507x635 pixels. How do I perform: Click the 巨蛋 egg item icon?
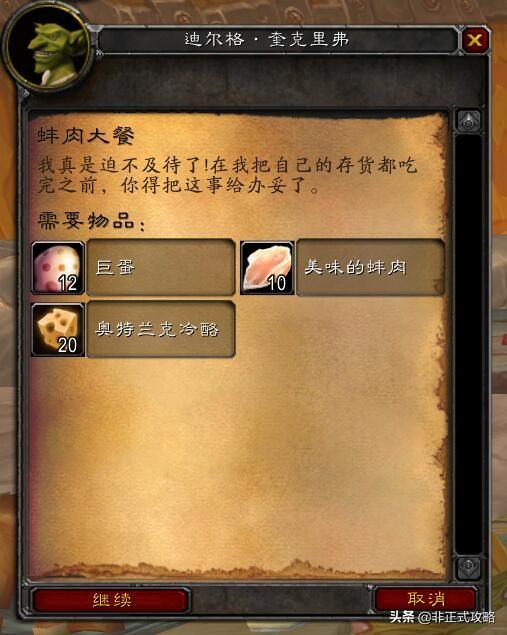click(x=58, y=267)
